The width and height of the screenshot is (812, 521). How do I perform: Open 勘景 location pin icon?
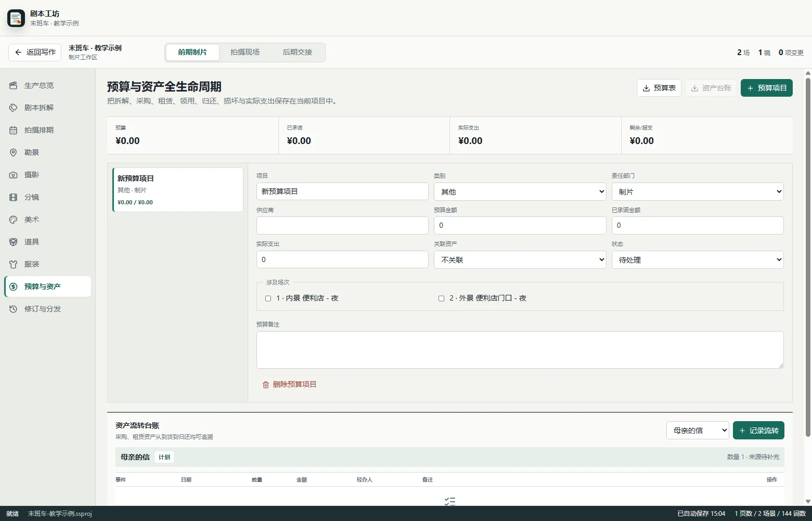pos(14,152)
